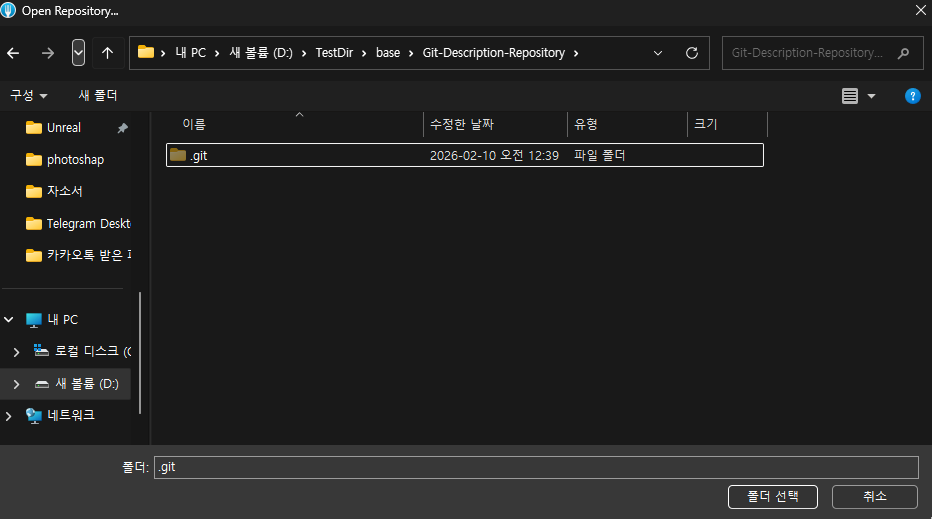
Task: Expand the 새 볼륨 (D:) tree node
Action: [x=15, y=383]
